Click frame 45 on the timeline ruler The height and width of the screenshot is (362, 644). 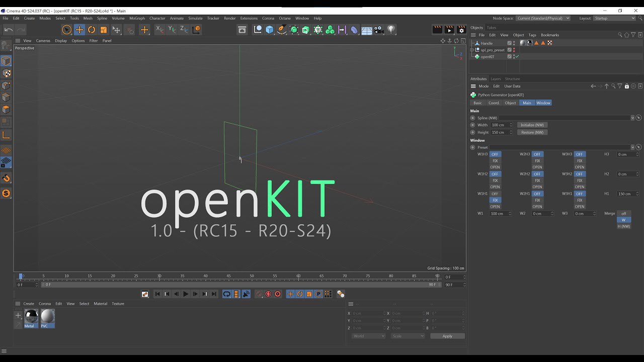tap(228, 276)
